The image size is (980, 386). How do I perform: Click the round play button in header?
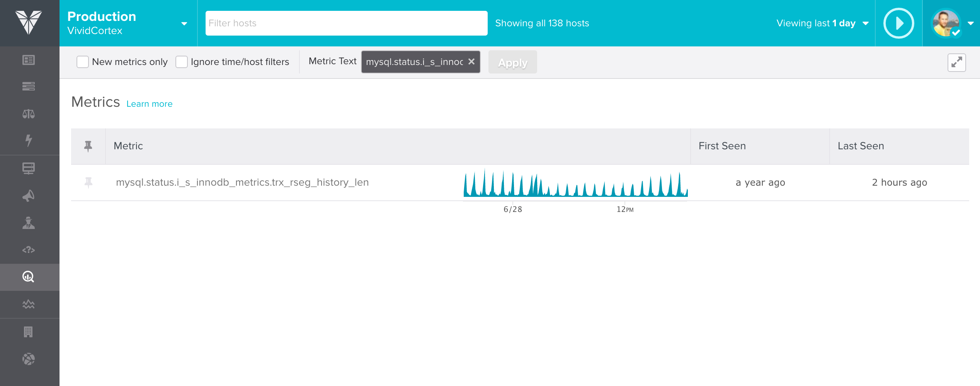click(899, 23)
